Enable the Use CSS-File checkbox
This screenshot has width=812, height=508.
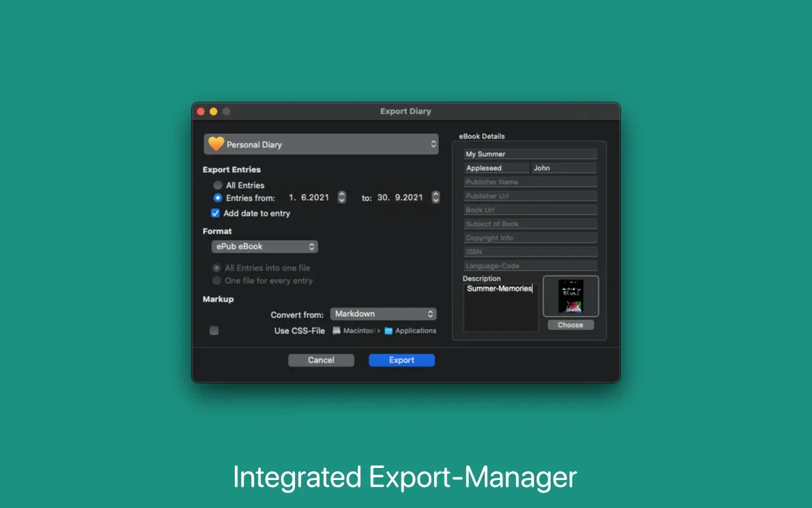(214, 330)
